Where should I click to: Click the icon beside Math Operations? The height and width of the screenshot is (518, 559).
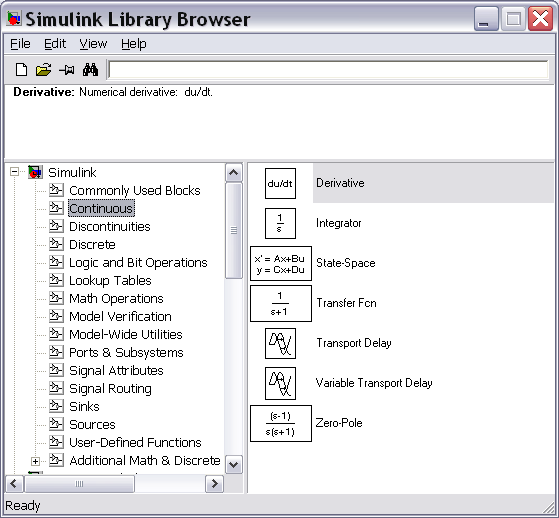click(56, 298)
